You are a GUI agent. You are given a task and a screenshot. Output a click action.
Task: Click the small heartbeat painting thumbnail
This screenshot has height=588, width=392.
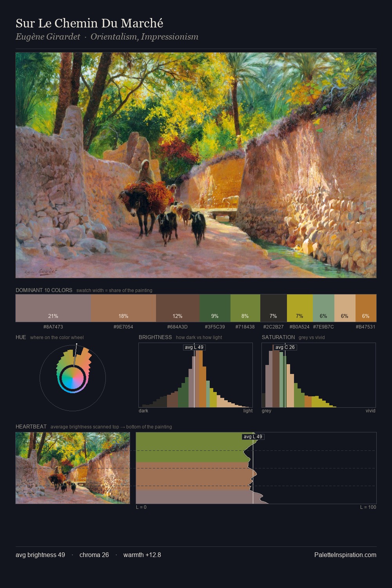[x=73, y=468]
